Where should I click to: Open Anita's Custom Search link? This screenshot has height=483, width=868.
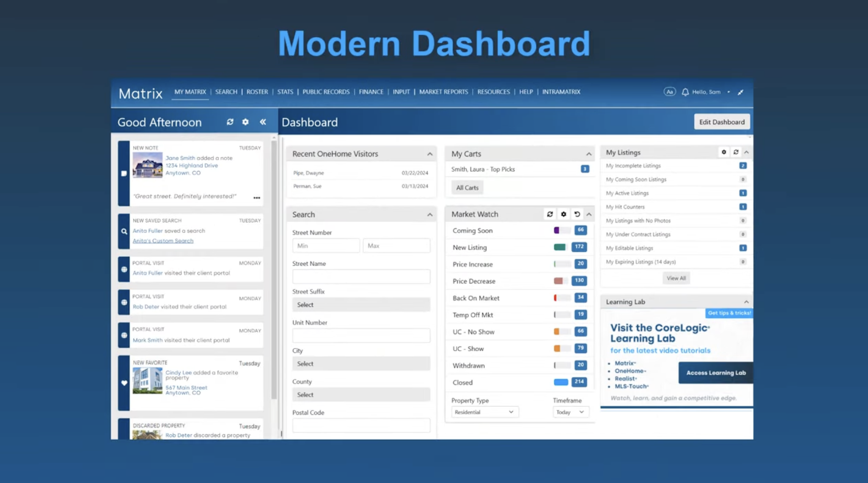pyautogui.click(x=163, y=241)
